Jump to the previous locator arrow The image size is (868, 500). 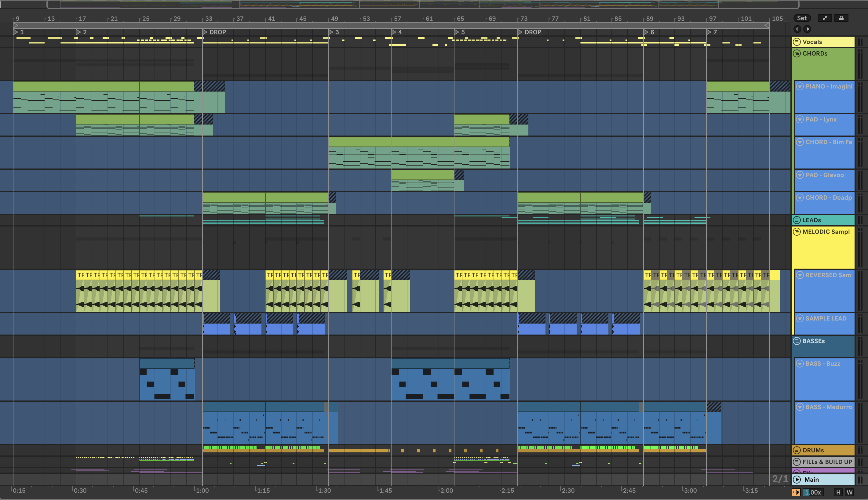[x=797, y=29]
